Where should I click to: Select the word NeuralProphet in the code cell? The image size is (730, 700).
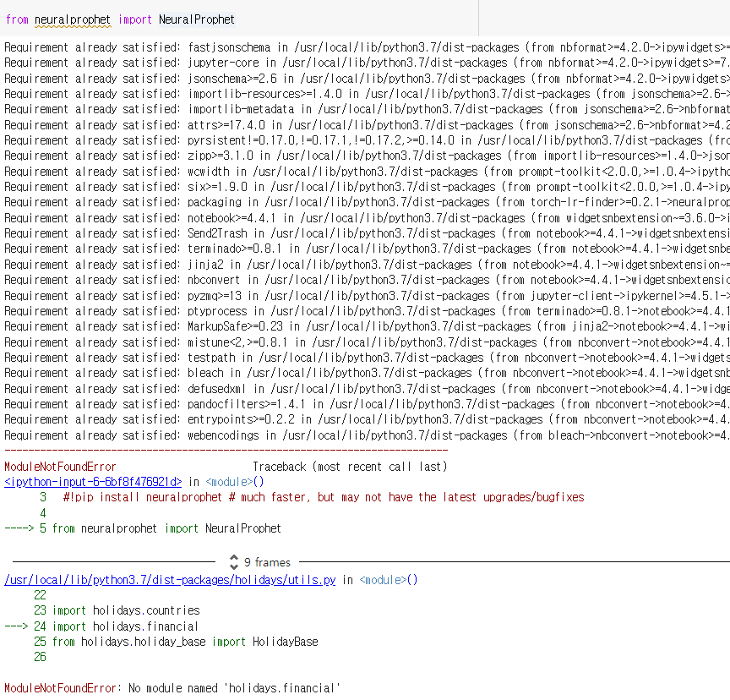coord(196,18)
